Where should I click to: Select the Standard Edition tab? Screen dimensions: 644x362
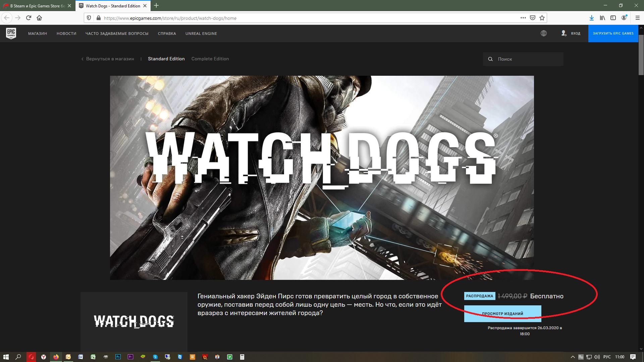point(166,59)
